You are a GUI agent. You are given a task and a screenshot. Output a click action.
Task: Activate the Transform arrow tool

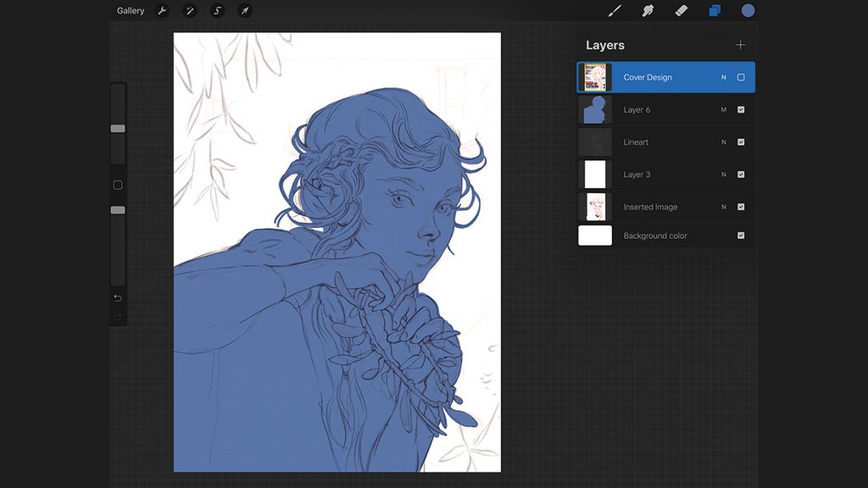click(x=245, y=11)
